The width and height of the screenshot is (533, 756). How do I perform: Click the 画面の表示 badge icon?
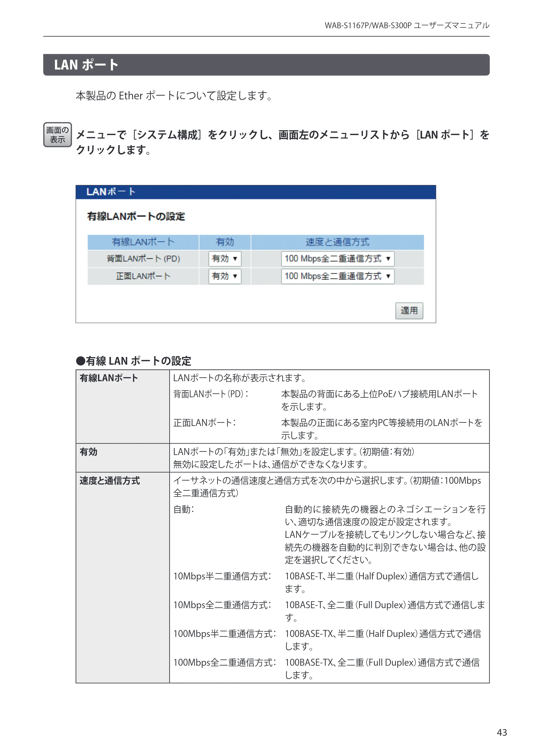click(57, 135)
